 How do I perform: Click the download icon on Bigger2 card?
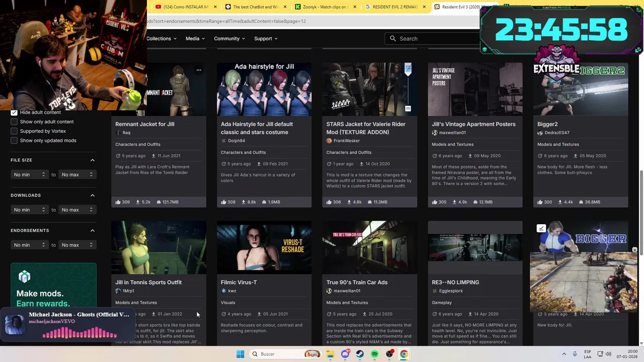tap(560, 202)
